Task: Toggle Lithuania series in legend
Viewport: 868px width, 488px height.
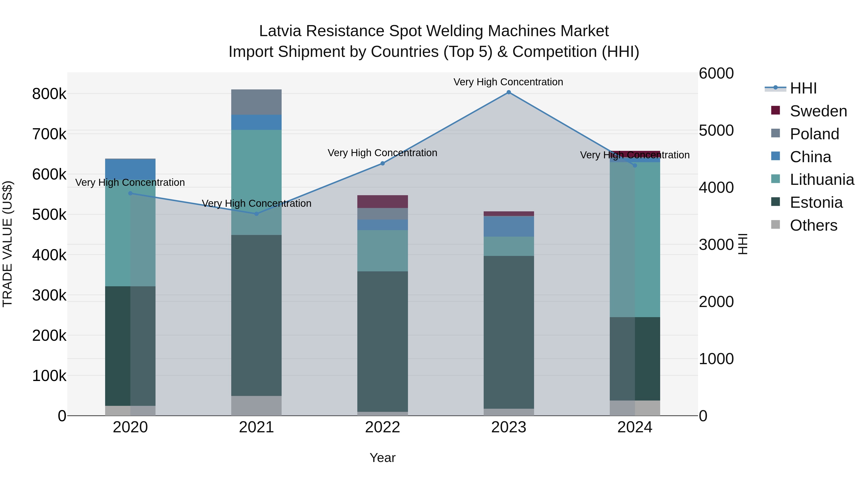Action: [812, 180]
